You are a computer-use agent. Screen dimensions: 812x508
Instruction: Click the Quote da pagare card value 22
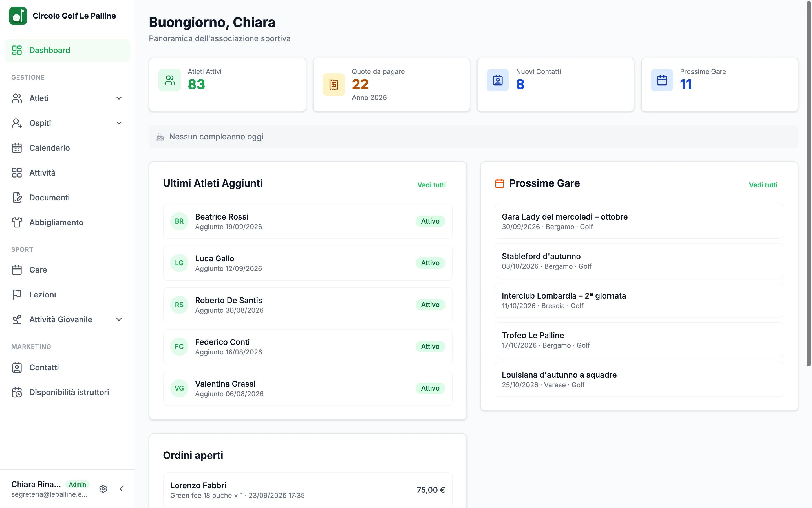point(360,84)
